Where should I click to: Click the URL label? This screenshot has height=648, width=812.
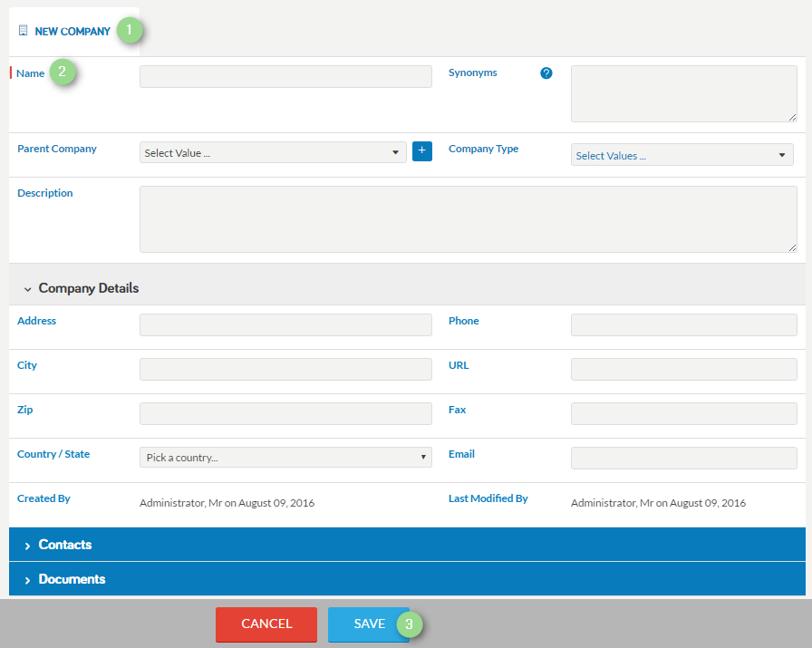(x=459, y=365)
